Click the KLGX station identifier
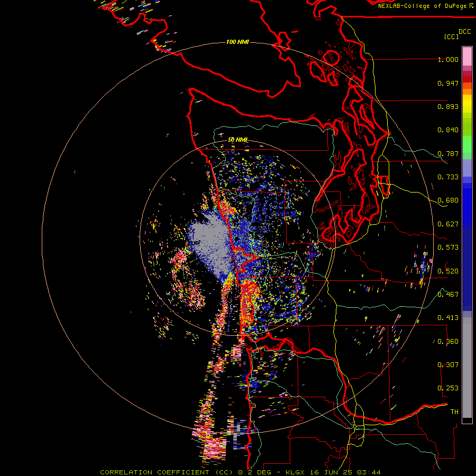476x476 pixels. (x=295, y=472)
